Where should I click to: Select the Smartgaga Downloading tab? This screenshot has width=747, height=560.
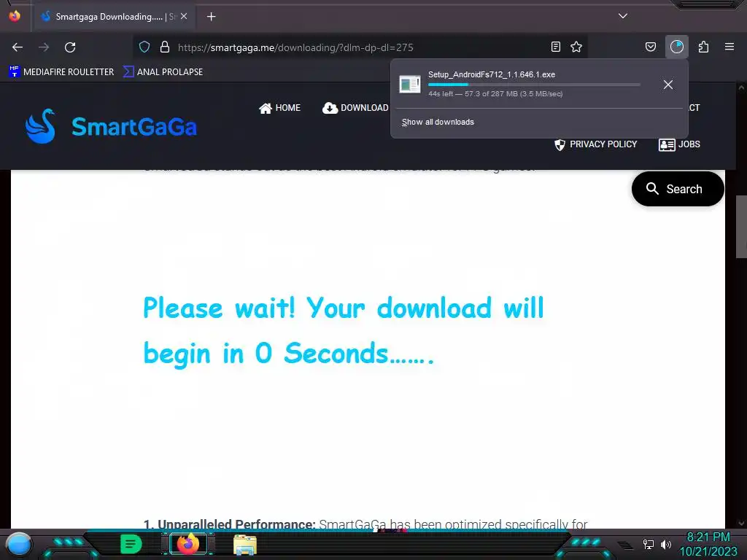[x=115, y=17]
